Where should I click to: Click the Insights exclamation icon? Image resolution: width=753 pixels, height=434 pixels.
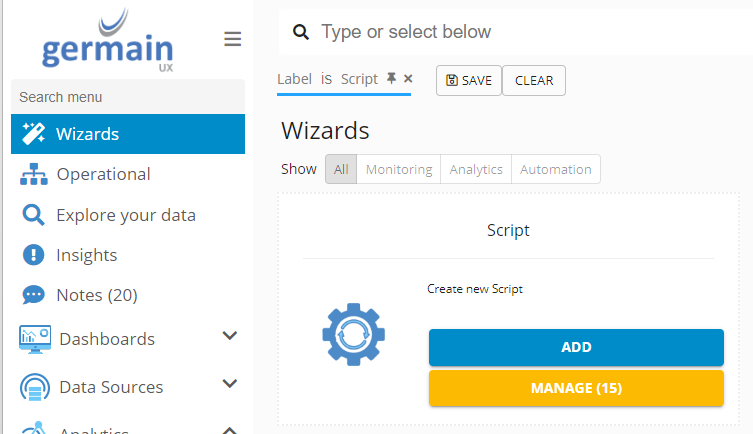pos(34,255)
